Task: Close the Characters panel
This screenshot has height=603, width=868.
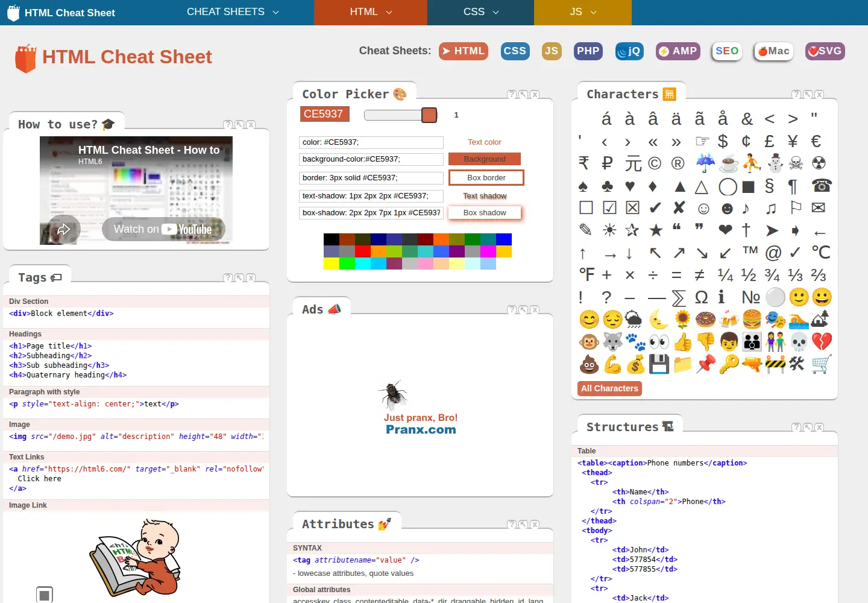Action: click(819, 95)
